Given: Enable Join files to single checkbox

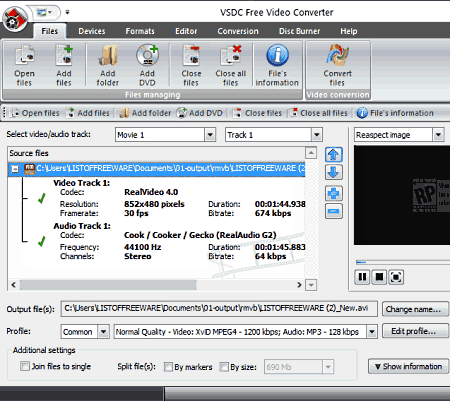Looking at the screenshot, I should pos(25,366).
